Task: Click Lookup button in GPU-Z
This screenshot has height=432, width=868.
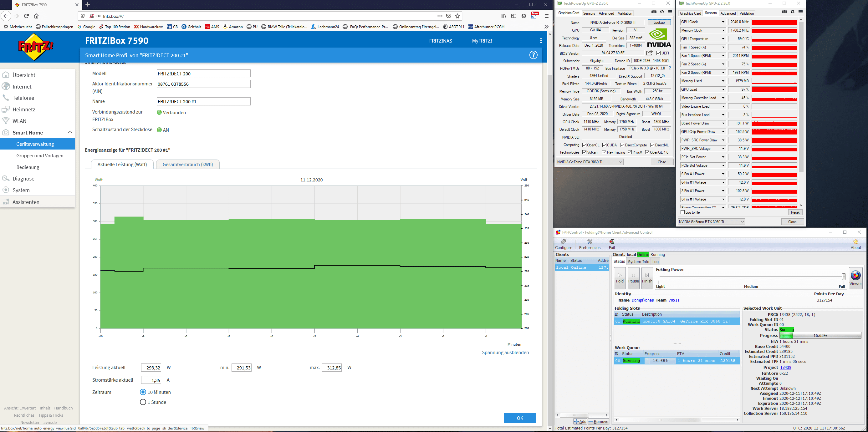Action: [x=659, y=22]
